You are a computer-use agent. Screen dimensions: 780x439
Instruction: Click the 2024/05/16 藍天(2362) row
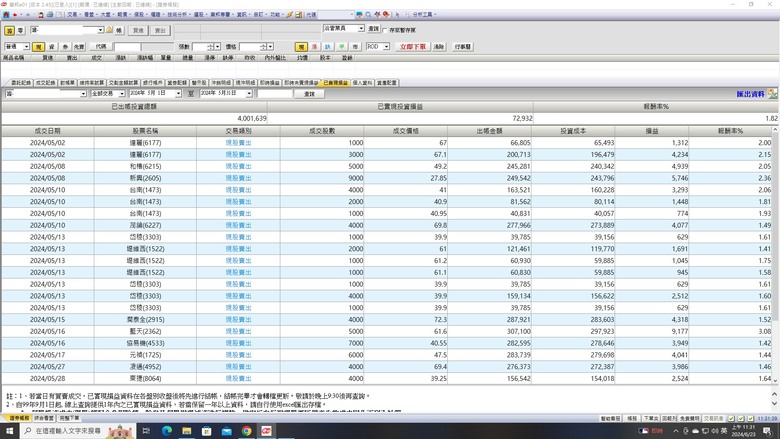tap(387, 331)
